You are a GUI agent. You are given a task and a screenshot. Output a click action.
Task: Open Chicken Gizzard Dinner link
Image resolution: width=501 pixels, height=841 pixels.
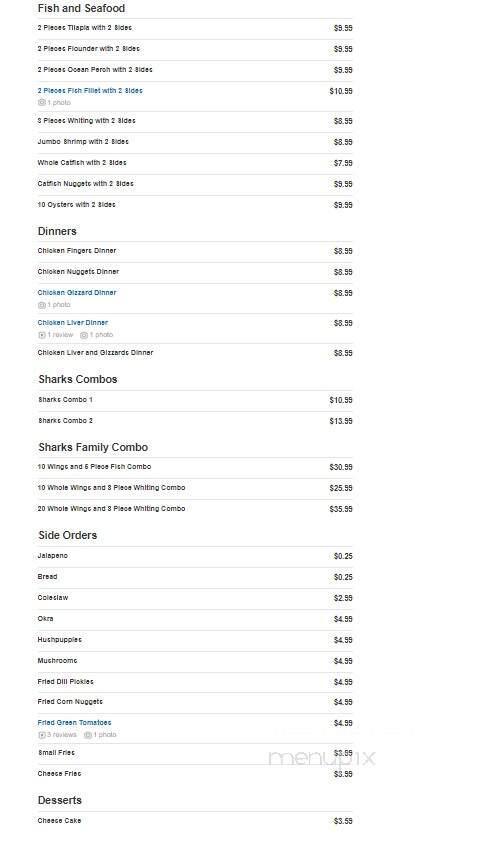click(x=77, y=293)
